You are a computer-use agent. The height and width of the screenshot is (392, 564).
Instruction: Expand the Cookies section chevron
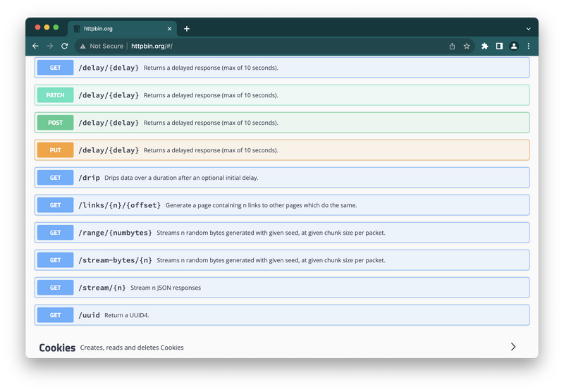[x=513, y=347]
